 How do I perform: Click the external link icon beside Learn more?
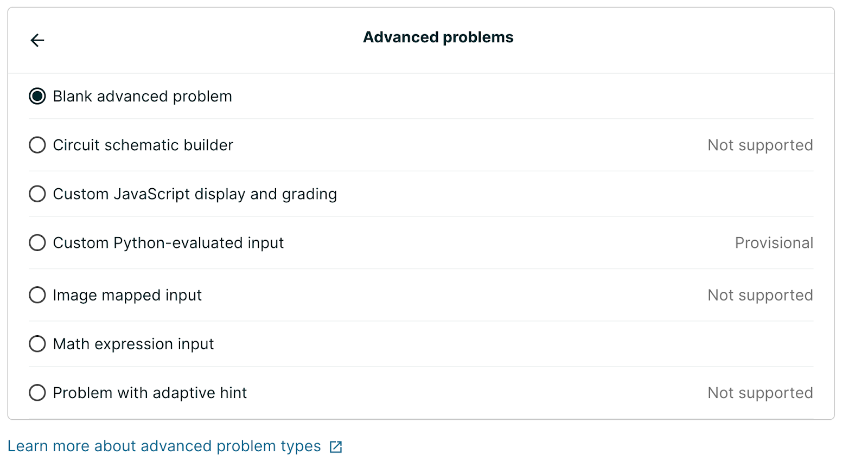point(336,447)
